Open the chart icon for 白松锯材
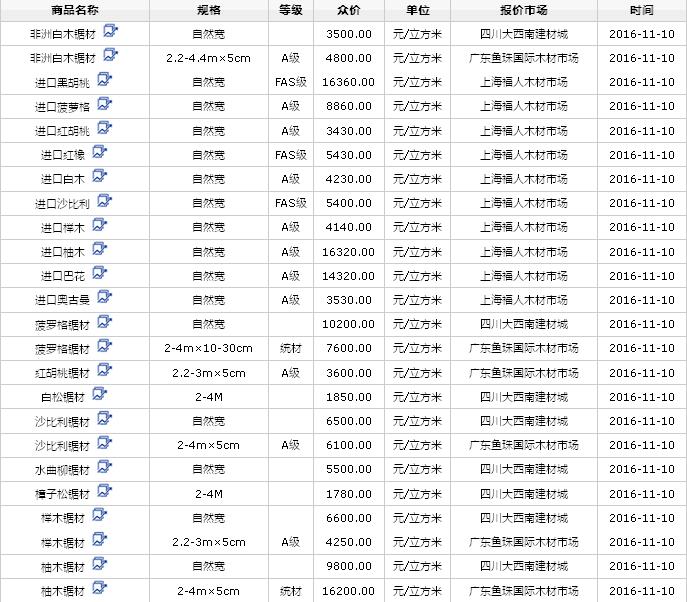This screenshot has height=602, width=687. coord(99,394)
